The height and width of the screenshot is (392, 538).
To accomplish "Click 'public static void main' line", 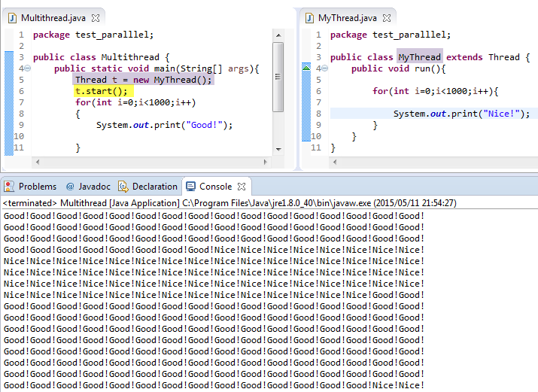I will (x=157, y=68).
